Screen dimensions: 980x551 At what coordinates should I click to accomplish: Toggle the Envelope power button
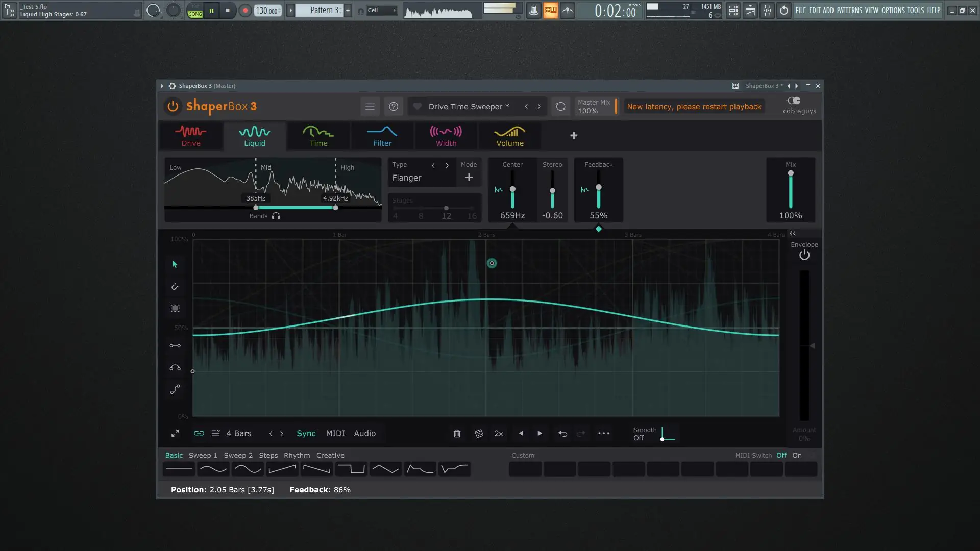(804, 255)
